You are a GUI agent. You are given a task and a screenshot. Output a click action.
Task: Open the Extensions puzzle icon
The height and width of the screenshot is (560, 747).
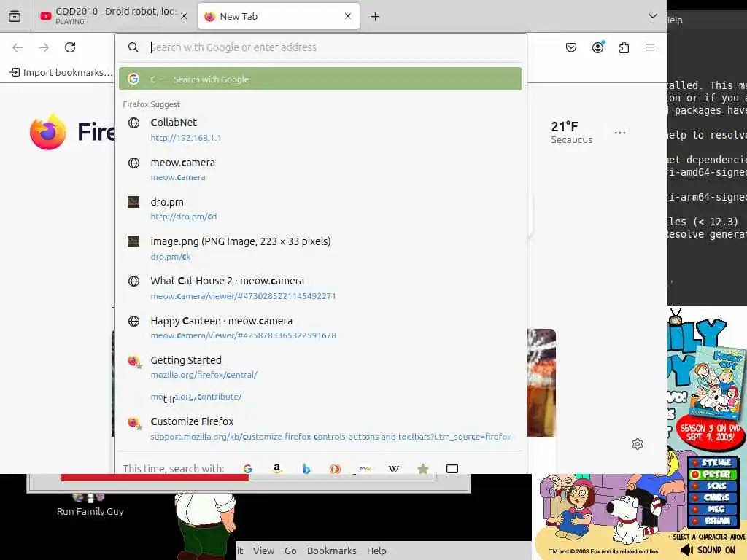(x=624, y=47)
